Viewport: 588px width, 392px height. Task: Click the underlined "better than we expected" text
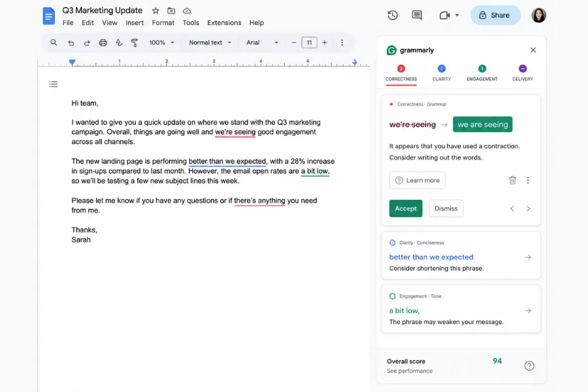[x=227, y=161]
